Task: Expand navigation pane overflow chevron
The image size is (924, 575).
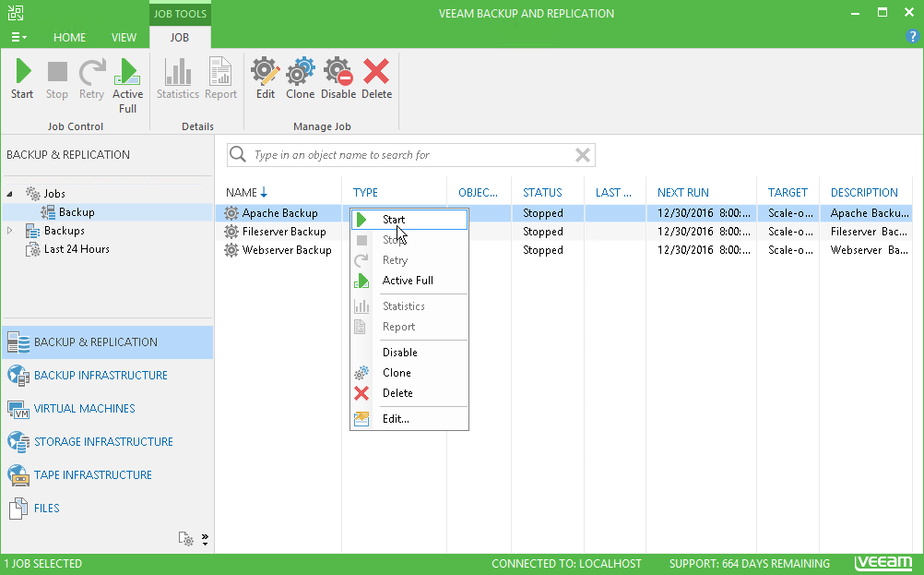Action: point(205,539)
